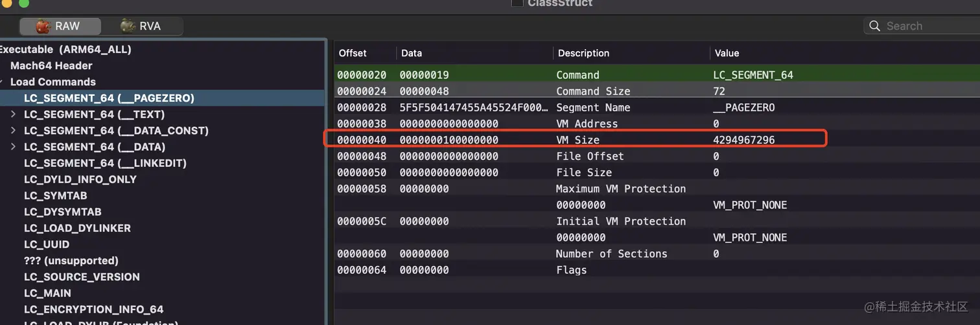
Task: Select LC_SOURCE_VERSION load command
Action: (82, 276)
